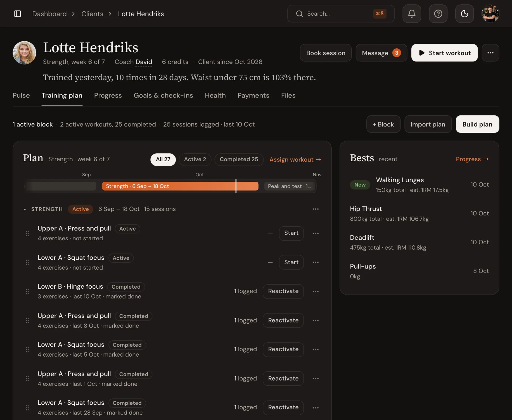Screen dimensions: 512x420
Task: Click the search field
Action: 341,14
